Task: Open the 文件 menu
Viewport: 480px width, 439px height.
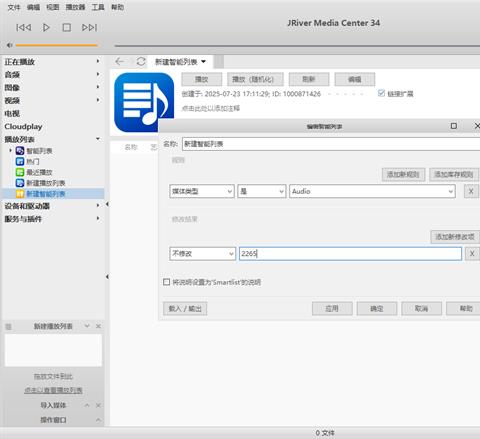Action: click(14, 7)
